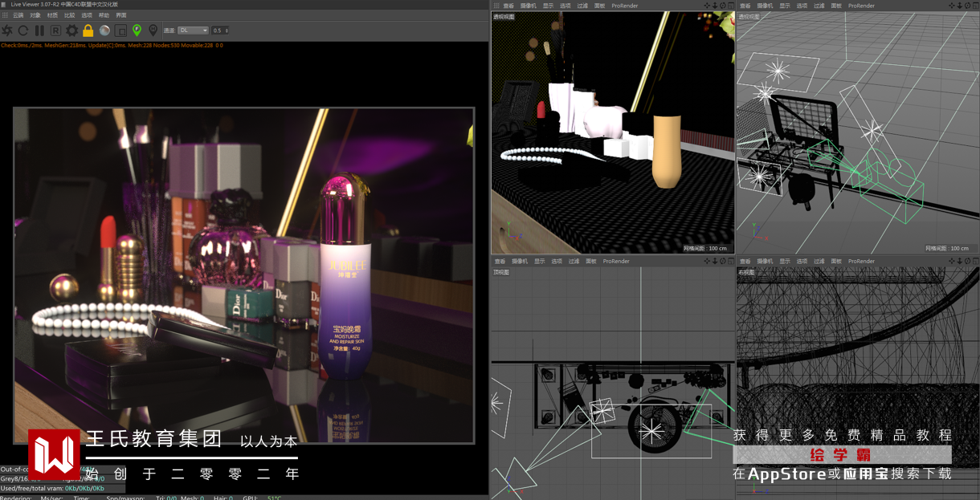Click move-camera icon in 顶视图 viewport
Viewport: 980px width, 500px height.
click(x=707, y=261)
